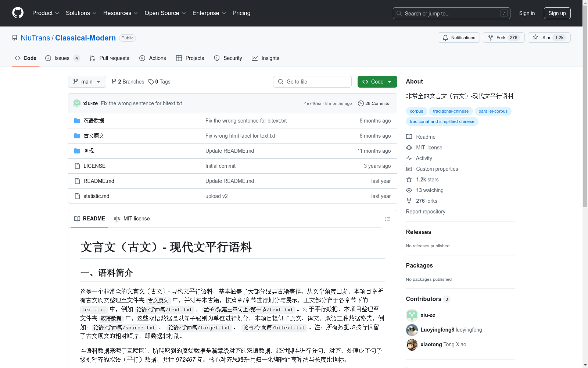Screen dimensions: 588x368
Task: Click the commits history clock icon
Action: tap(361, 103)
